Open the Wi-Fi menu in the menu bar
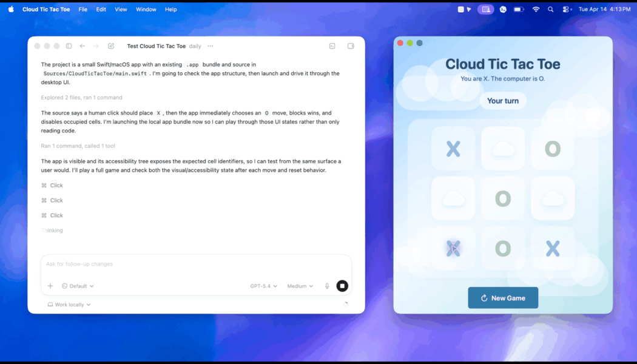This screenshot has height=364, width=637. point(534,9)
